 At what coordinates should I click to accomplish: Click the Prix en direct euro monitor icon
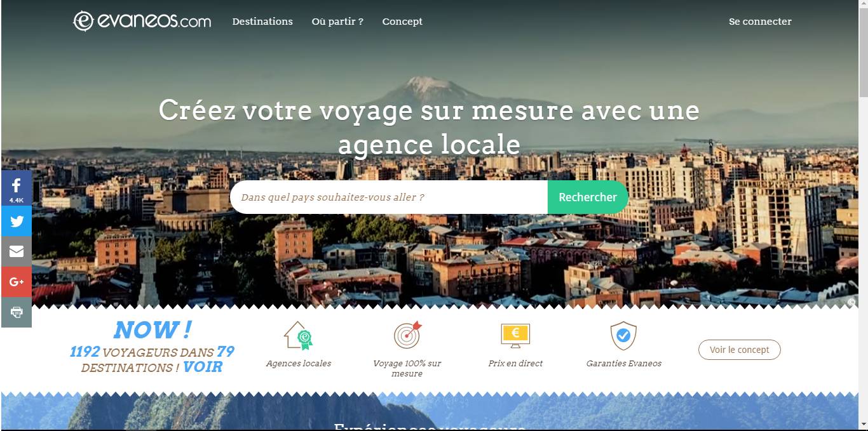[x=515, y=336]
